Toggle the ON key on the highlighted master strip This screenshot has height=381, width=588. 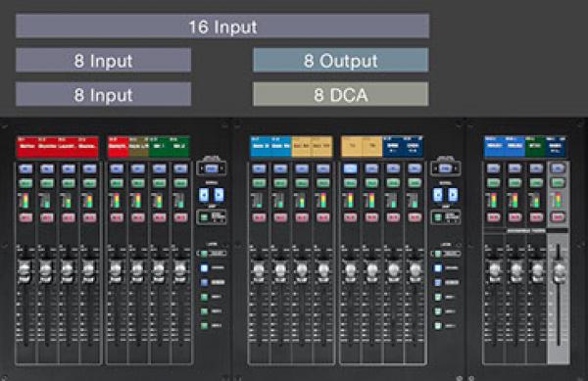pyautogui.click(x=558, y=216)
